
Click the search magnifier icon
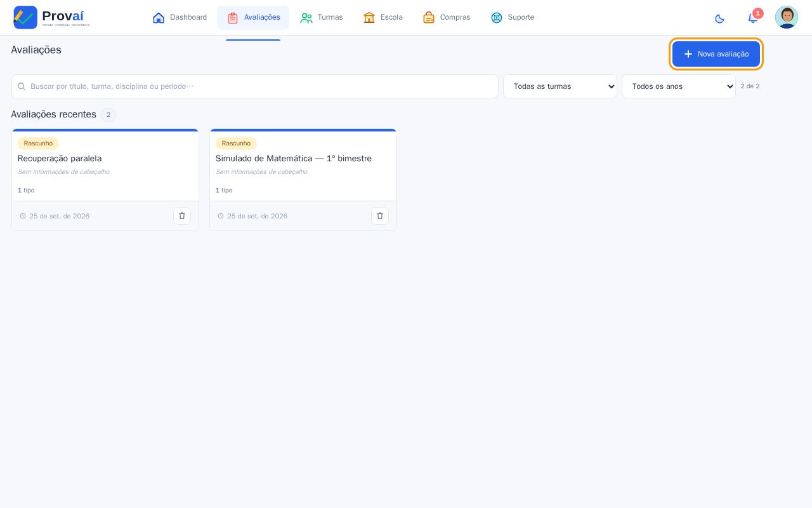click(x=22, y=86)
